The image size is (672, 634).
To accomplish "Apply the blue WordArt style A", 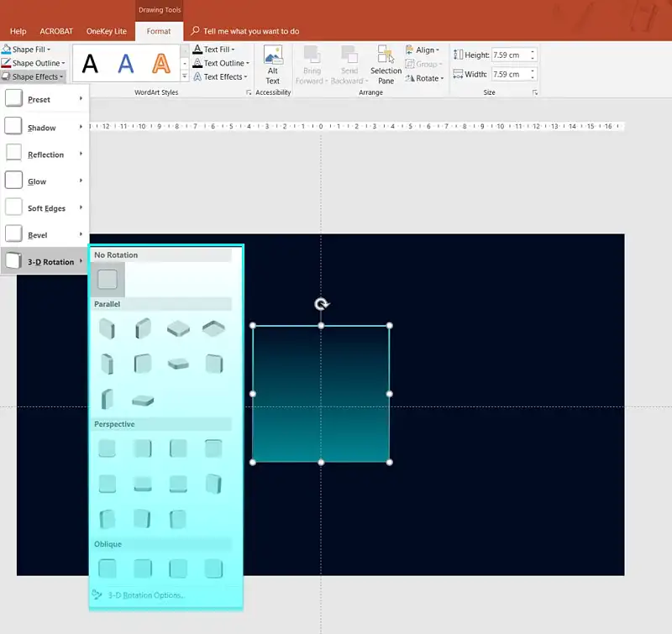I will pos(125,64).
